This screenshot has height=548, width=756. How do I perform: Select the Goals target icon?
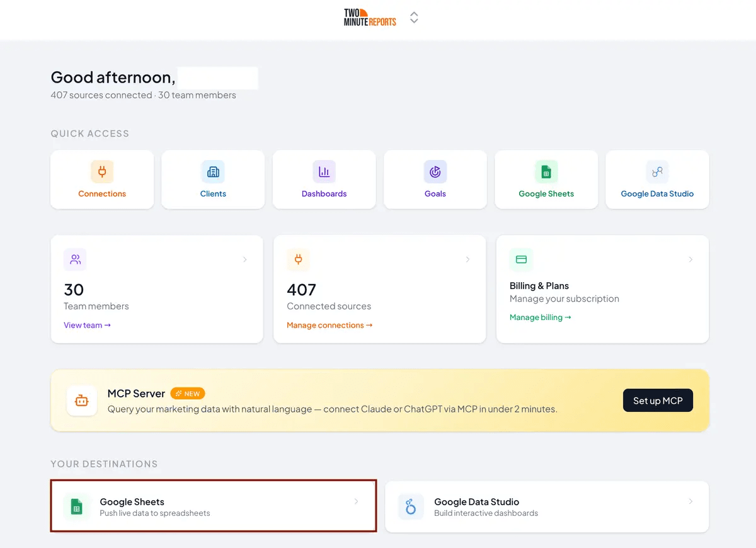tap(435, 171)
